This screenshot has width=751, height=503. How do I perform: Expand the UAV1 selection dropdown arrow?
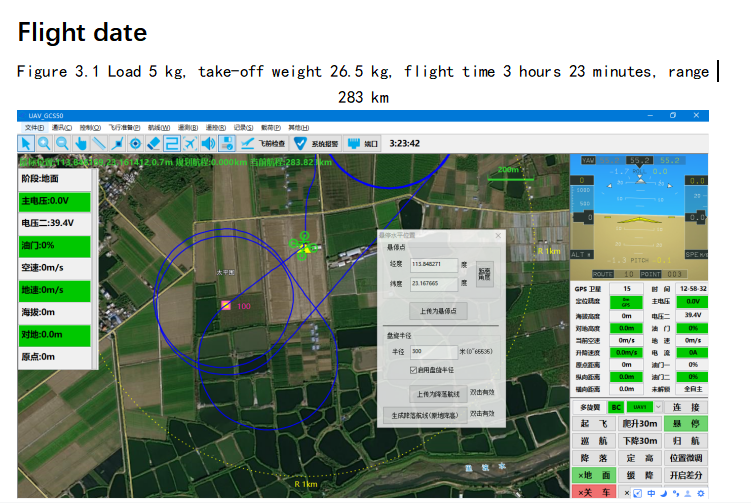click(659, 407)
